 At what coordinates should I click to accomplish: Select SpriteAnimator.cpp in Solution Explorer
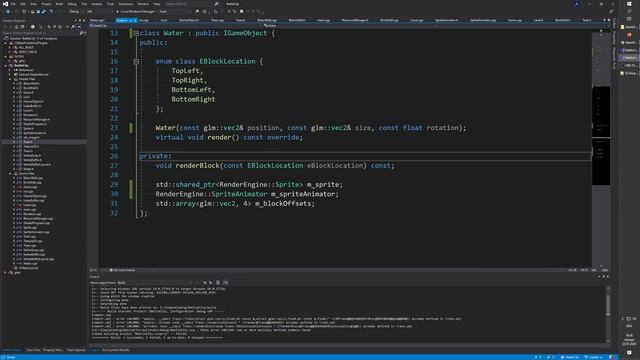tap(36, 232)
